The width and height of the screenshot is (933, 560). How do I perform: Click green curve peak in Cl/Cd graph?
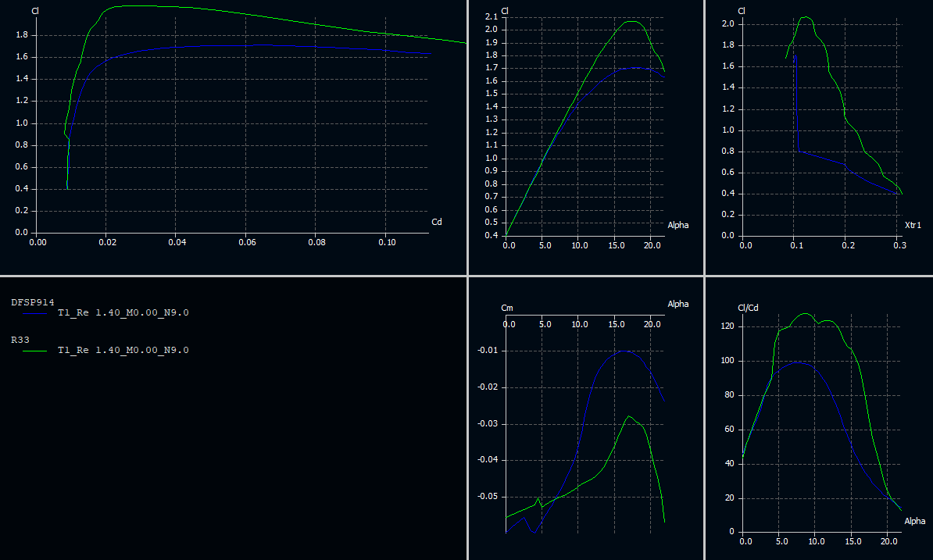[803, 314]
